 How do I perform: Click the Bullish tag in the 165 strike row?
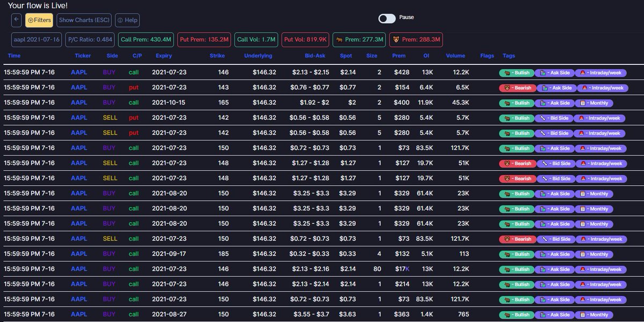(x=516, y=103)
